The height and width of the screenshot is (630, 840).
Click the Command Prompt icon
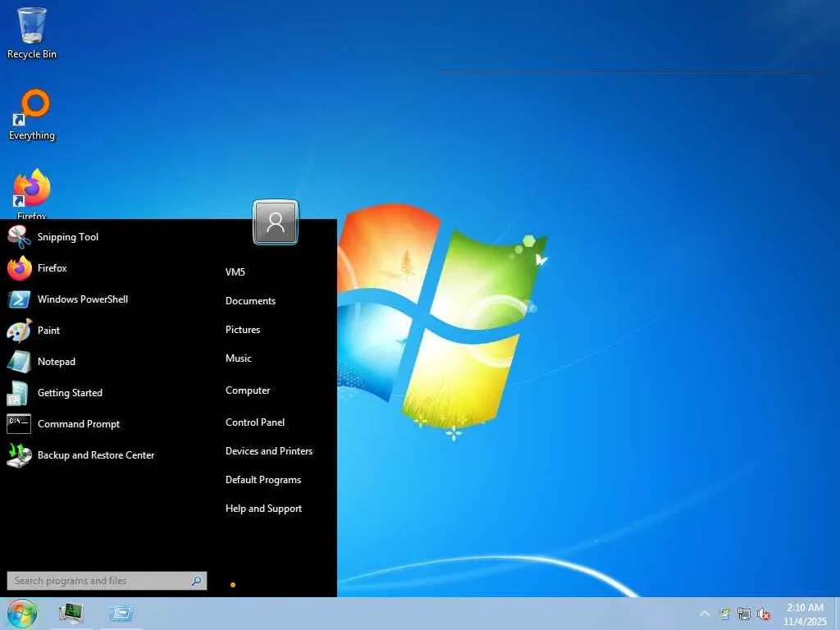click(x=19, y=424)
